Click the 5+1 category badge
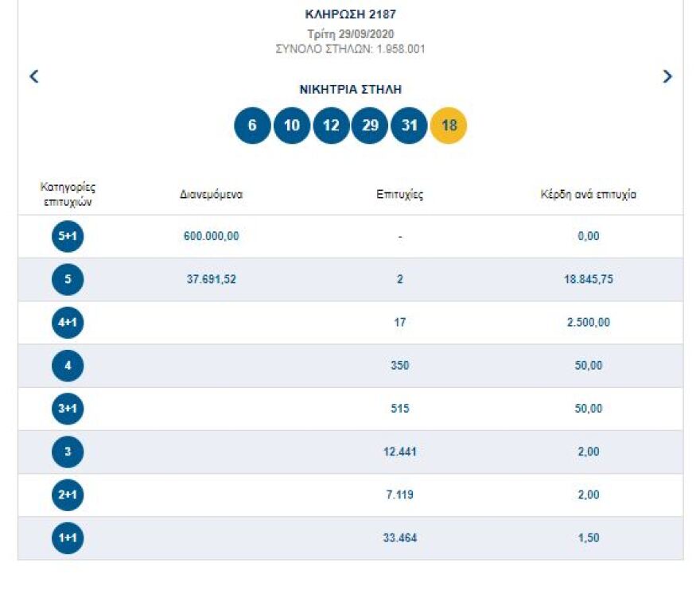The image size is (700, 601). (x=68, y=236)
